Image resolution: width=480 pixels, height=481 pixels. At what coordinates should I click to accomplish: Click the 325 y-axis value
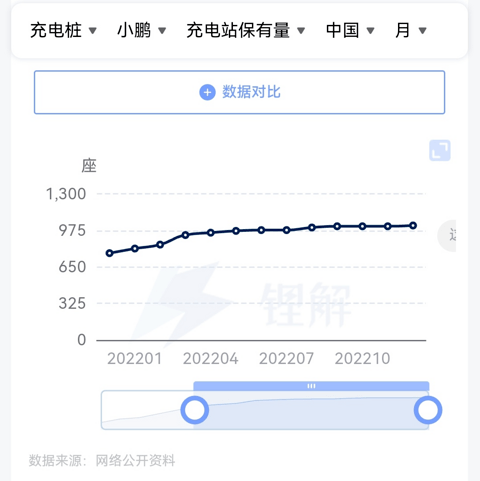pyautogui.click(x=72, y=304)
